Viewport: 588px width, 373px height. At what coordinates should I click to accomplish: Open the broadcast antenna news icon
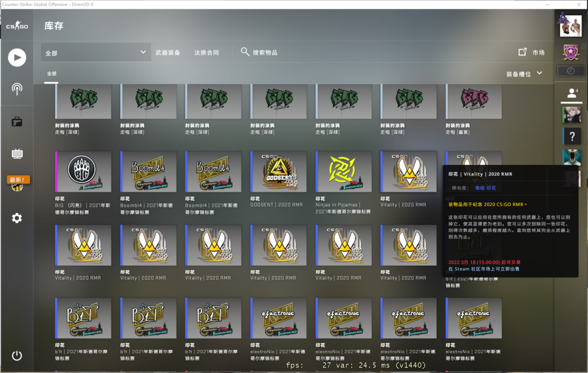coord(17,89)
